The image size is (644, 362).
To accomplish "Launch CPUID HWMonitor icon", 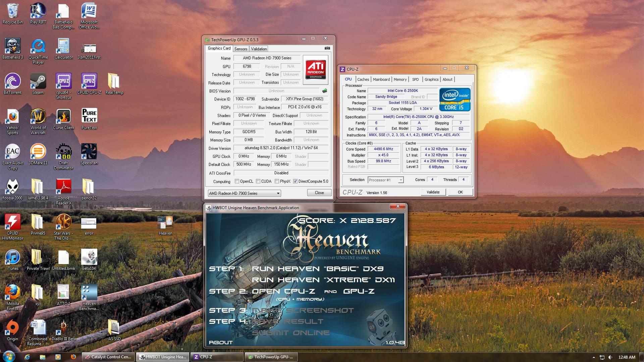I will pos(13,227).
